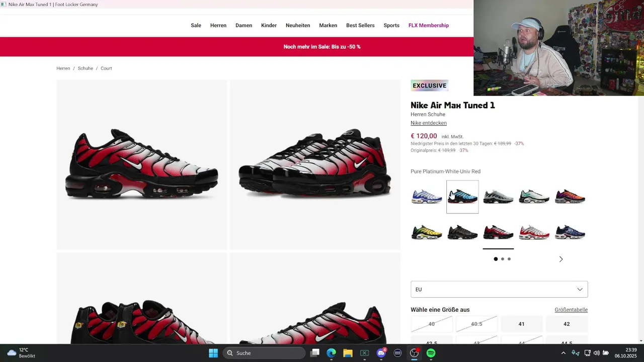Select the purple-orange sunset colorway swatch

tap(570, 197)
